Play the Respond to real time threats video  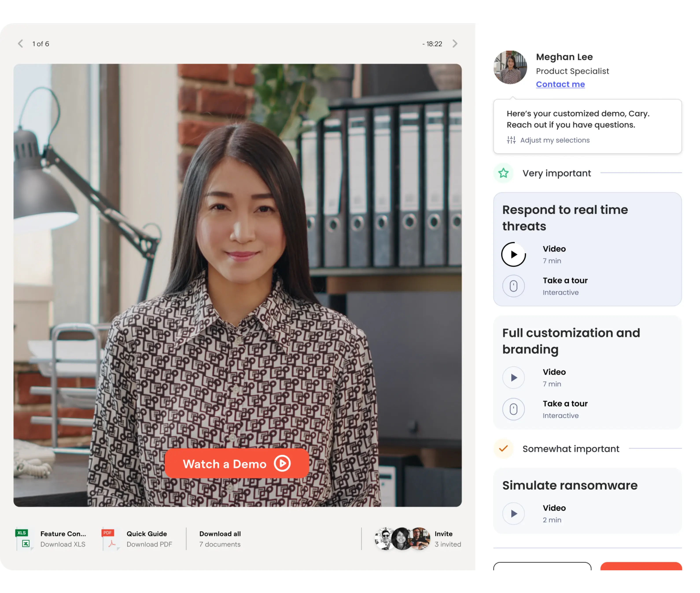tap(513, 254)
